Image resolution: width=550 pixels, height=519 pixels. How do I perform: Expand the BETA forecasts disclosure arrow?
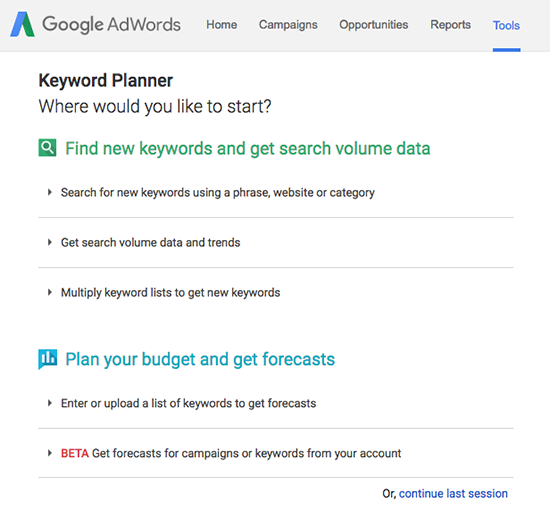point(50,453)
